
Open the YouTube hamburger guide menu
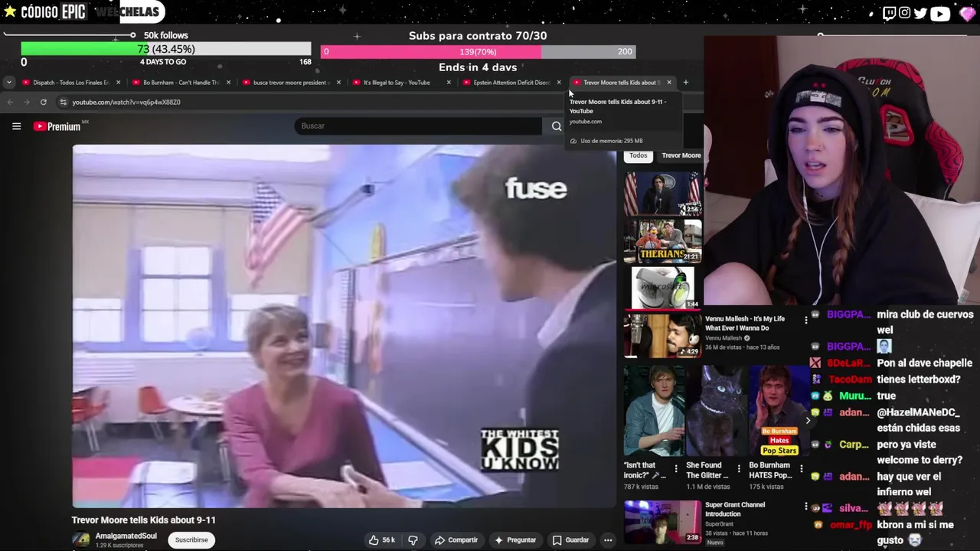click(16, 126)
